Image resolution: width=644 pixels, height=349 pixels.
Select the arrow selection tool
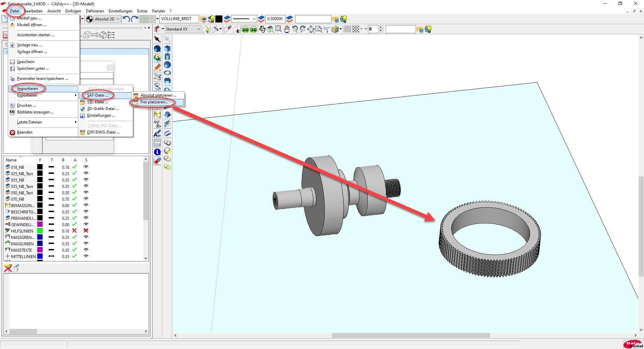point(157,40)
